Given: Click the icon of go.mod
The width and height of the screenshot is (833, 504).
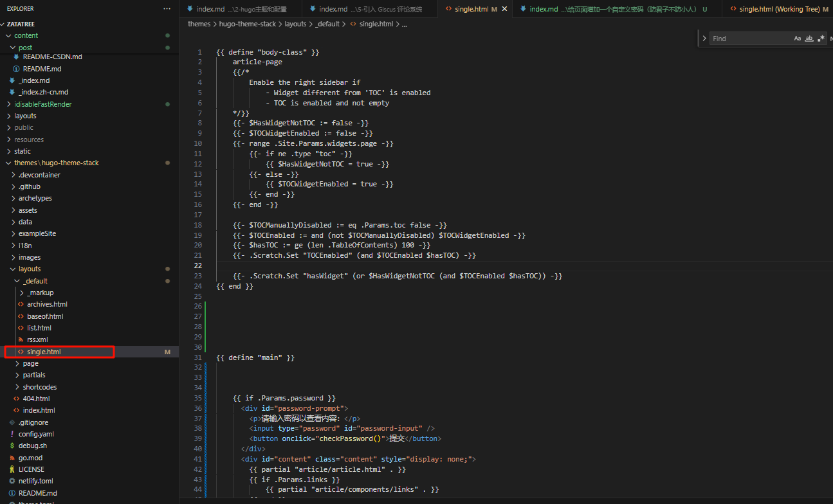Looking at the screenshot, I should (12, 458).
